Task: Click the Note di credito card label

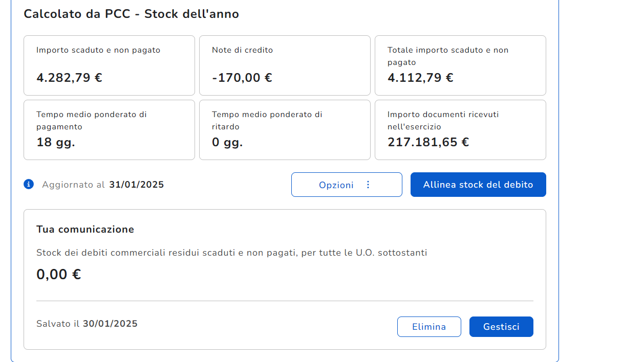Action: 242,50
